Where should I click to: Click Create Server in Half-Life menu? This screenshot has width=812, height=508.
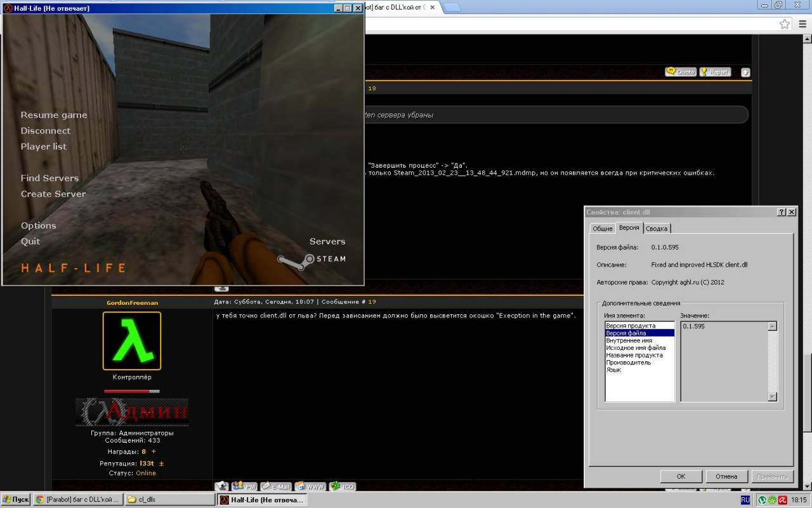53,194
